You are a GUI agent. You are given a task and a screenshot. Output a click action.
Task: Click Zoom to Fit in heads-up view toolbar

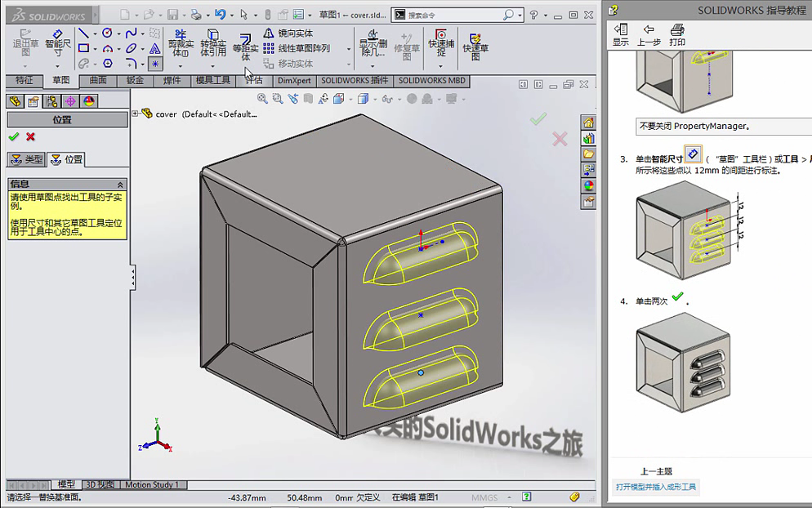click(261, 99)
